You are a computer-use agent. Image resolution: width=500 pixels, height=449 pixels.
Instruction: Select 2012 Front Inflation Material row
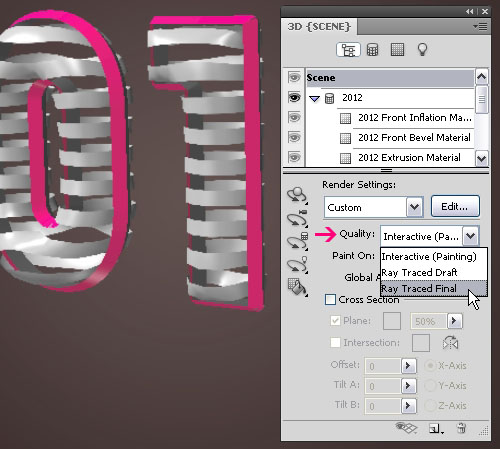click(390, 118)
